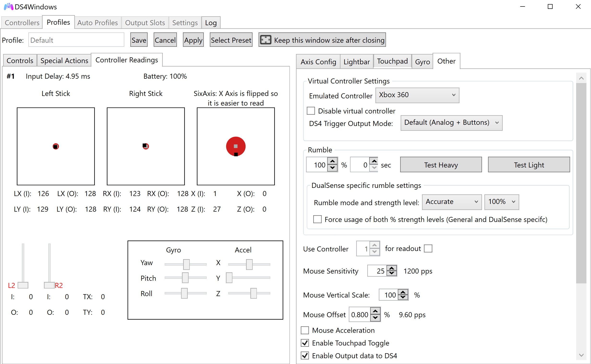Click the rumble percent value field
The height and width of the screenshot is (364, 591).
pyautogui.click(x=317, y=165)
